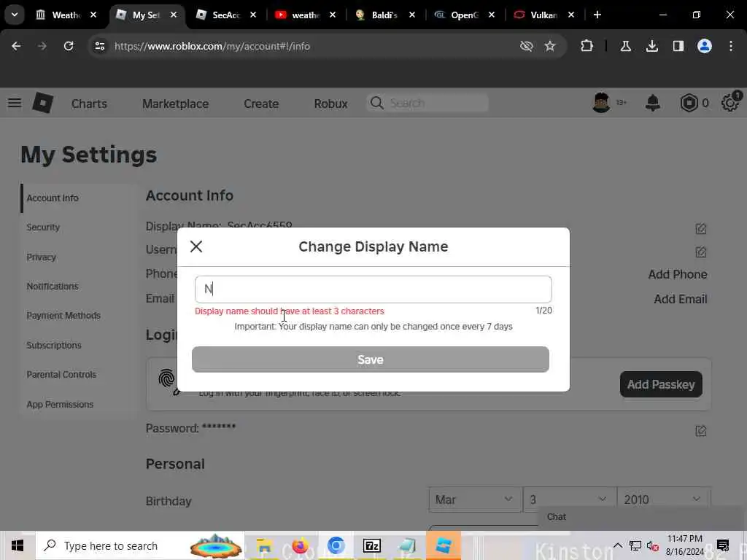The image size is (747, 560).
Task: Open a new browser tab
Action: click(597, 15)
